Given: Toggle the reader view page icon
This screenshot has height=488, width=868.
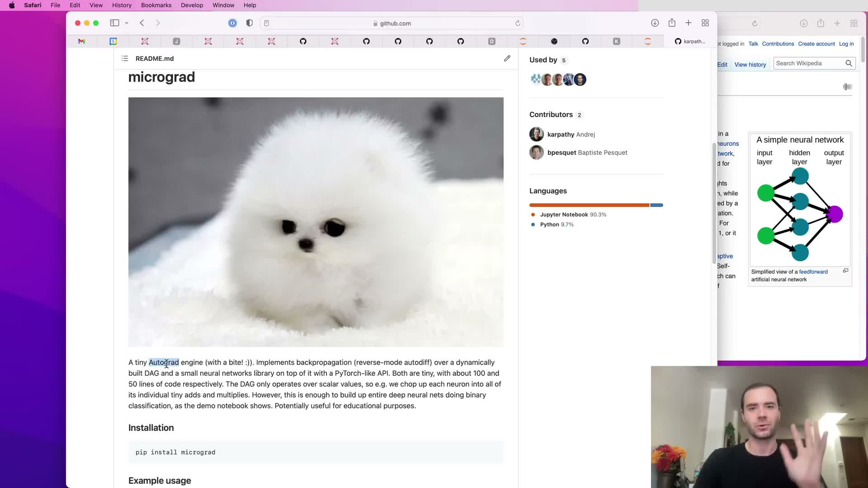Looking at the screenshot, I should coord(267,23).
